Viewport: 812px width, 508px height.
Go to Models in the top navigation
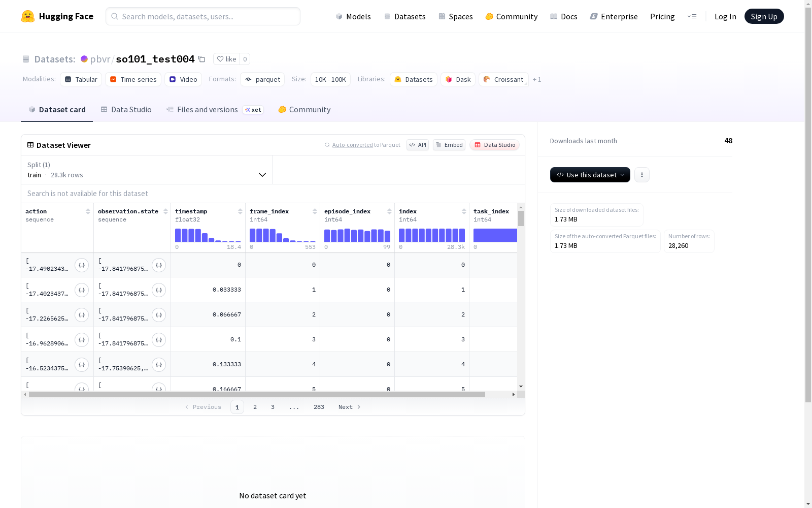[353, 16]
